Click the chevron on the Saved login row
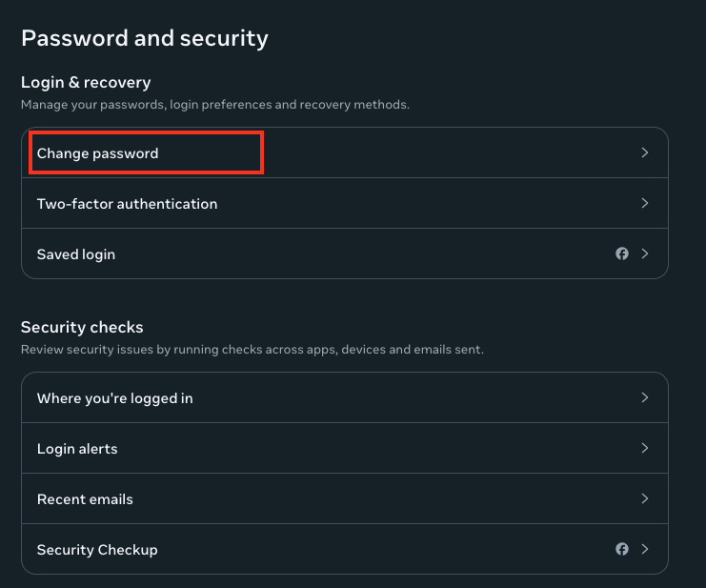Image resolution: width=706 pixels, height=588 pixels. pyautogui.click(x=645, y=253)
